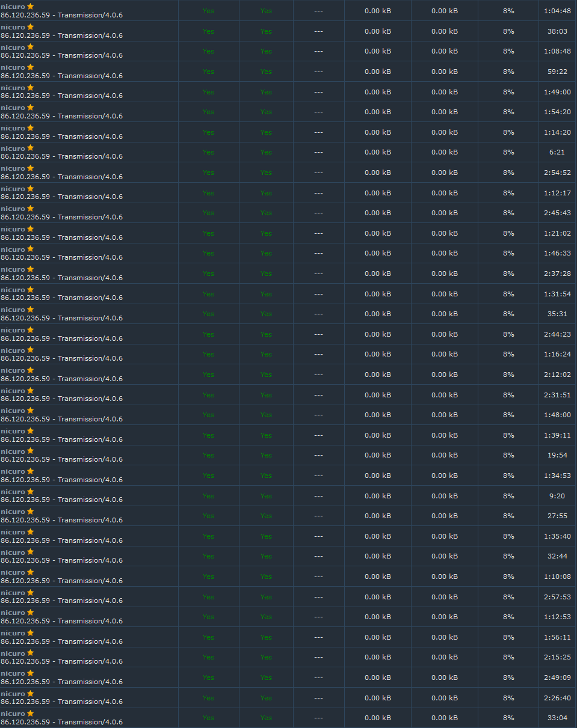Select the time cell 6:21

point(557,152)
